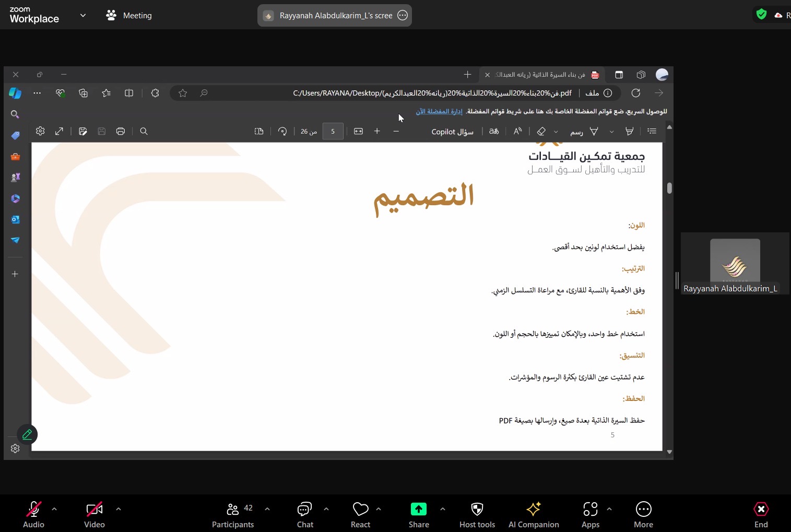
Task: Expand the React options chevron
Action: click(379, 509)
